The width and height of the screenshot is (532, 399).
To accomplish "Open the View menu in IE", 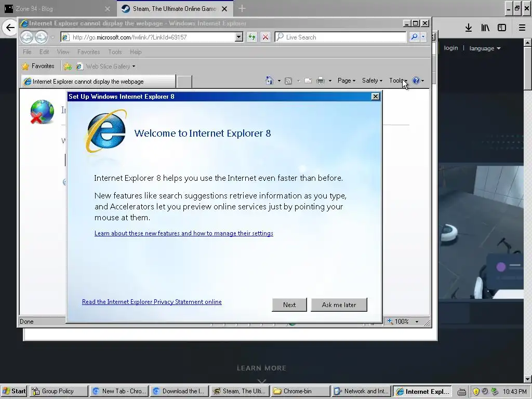I will [x=63, y=52].
